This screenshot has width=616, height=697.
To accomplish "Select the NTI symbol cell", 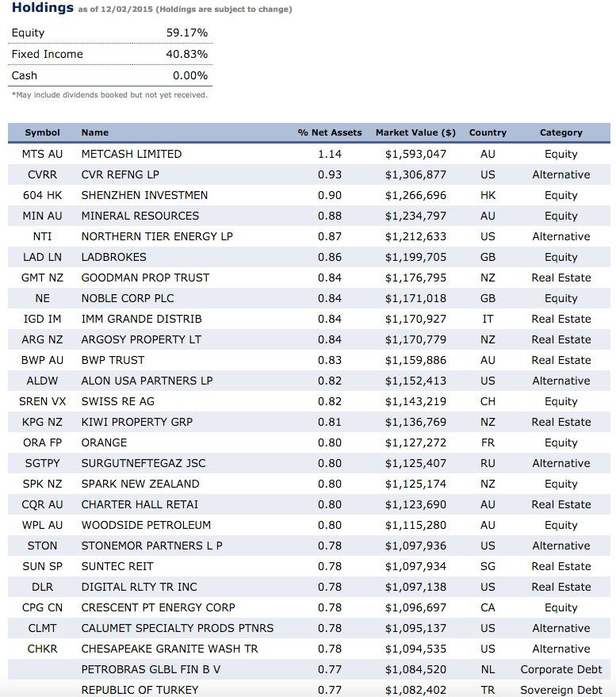I will [x=42, y=236].
